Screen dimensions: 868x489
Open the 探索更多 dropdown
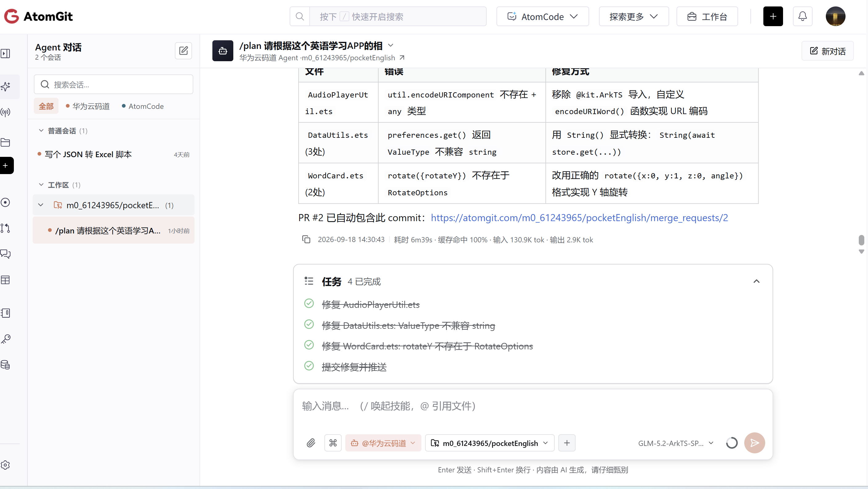pos(633,16)
